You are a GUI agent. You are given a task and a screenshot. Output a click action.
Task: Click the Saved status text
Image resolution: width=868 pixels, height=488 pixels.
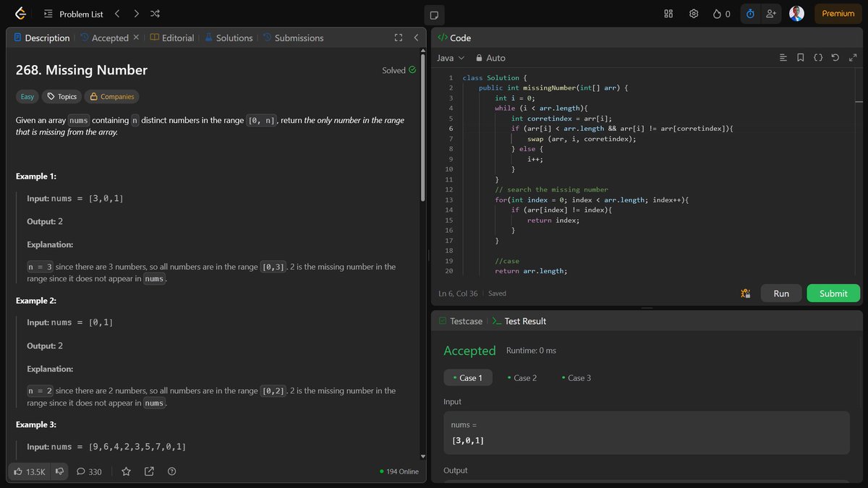click(498, 294)
